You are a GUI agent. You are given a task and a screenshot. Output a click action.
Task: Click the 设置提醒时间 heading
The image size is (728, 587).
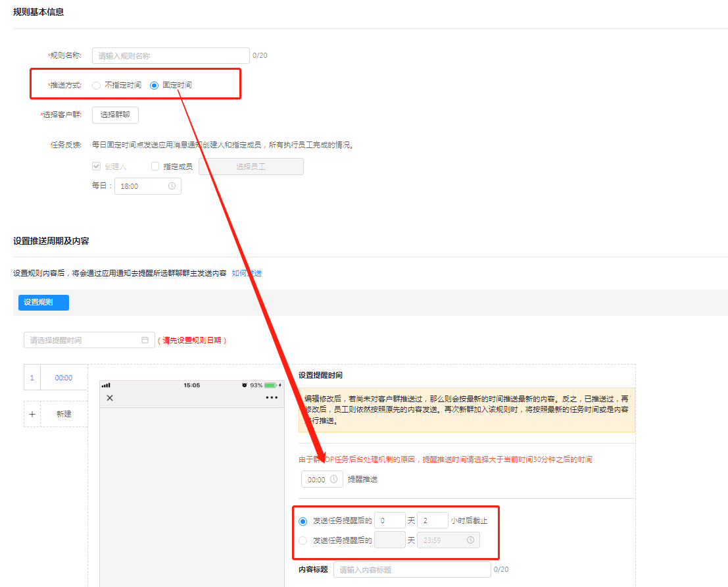pos(320,375)
